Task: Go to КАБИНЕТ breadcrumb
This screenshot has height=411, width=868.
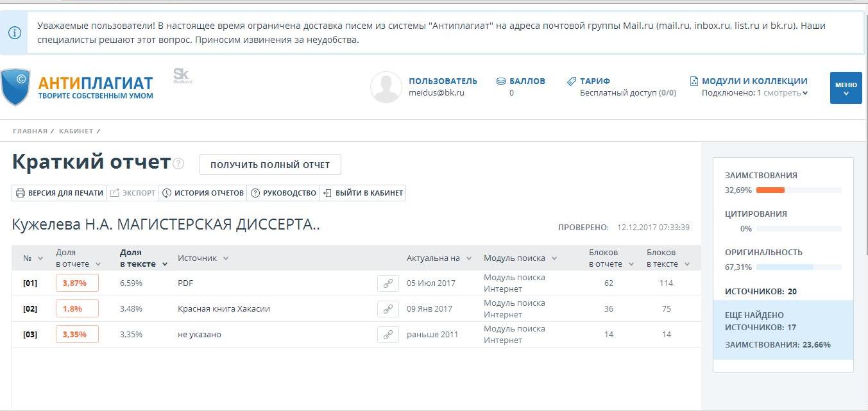Action: [76, 131]
